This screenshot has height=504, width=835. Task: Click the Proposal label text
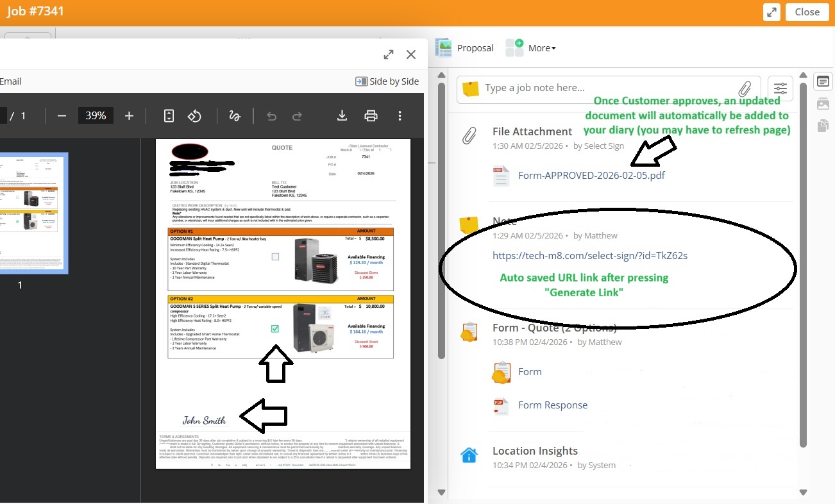[475, 48]
